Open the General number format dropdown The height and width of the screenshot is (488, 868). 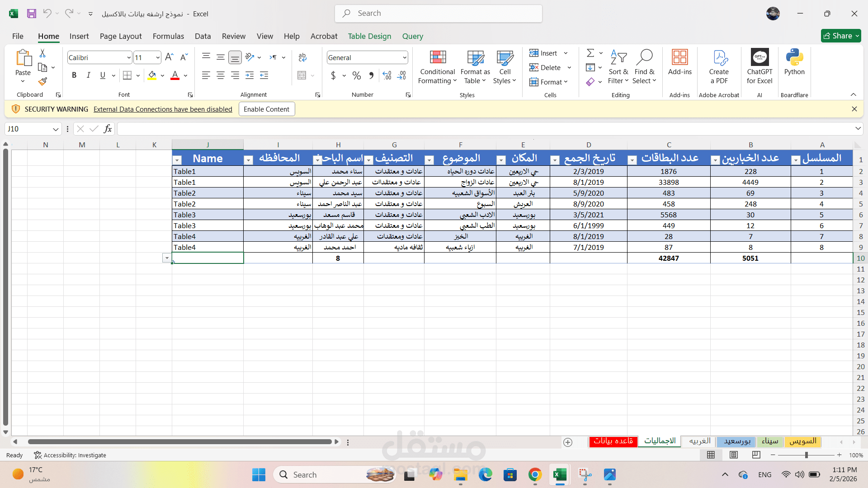pos(404,58)
